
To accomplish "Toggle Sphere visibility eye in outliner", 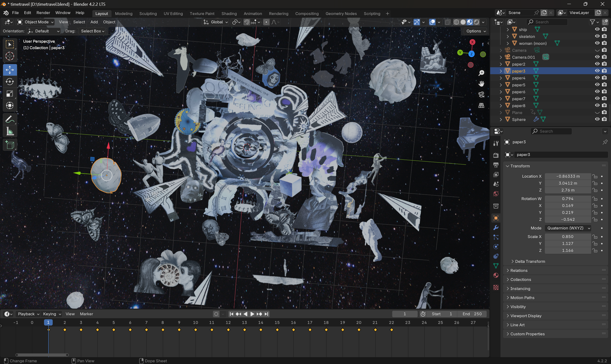I will (x=597, y=119).
